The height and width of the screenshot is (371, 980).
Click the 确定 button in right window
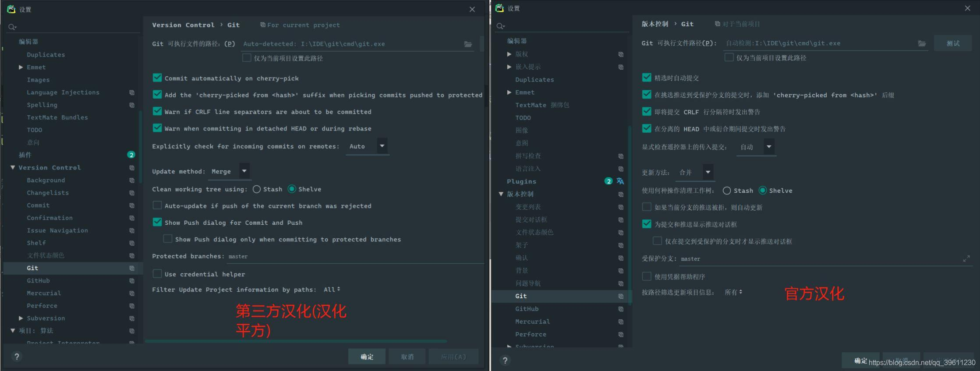pyautogui.click(x=860, y=361)
